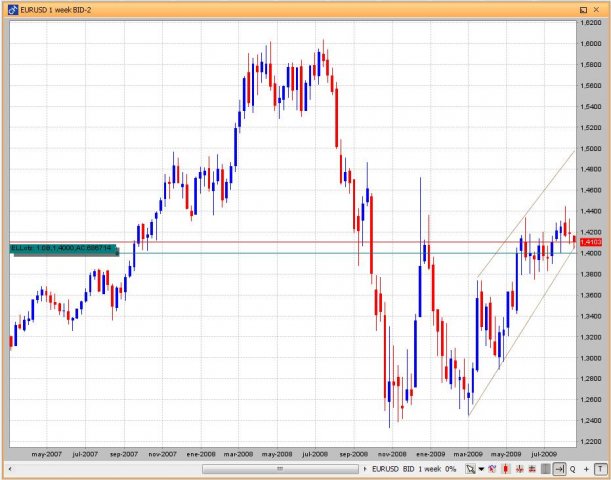
Task: Click the Q zoom button
Action: [573, 469]
